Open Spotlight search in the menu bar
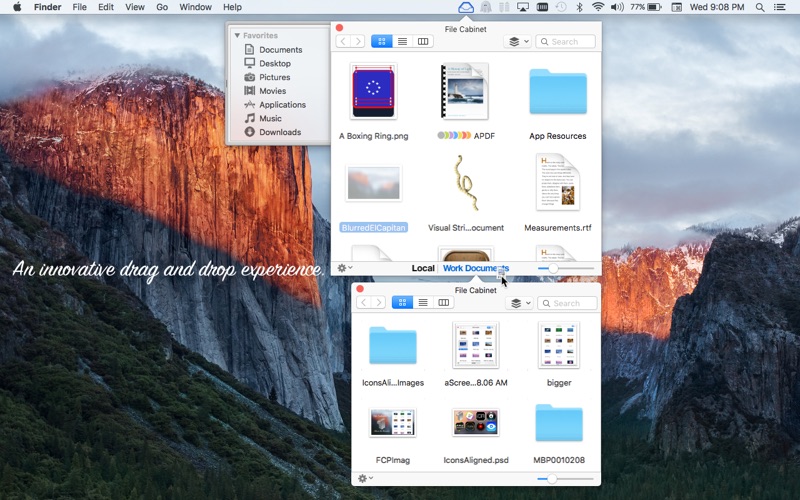Screen dimensions: 800x500 tap(760, 7)
